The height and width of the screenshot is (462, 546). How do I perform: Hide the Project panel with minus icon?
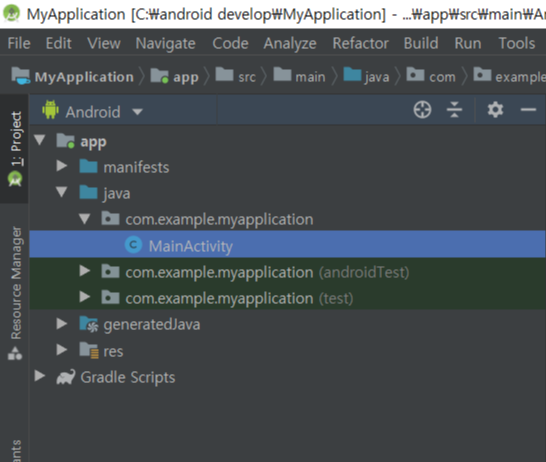528,110
